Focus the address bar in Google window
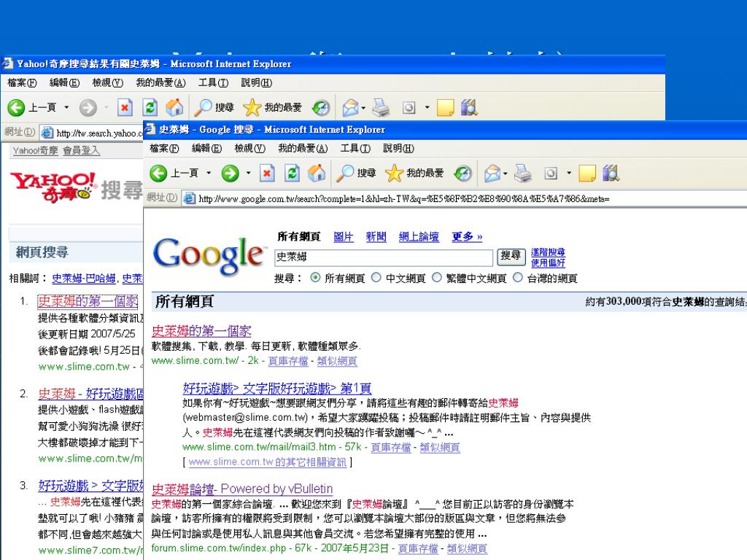 [x=465, y=198]
